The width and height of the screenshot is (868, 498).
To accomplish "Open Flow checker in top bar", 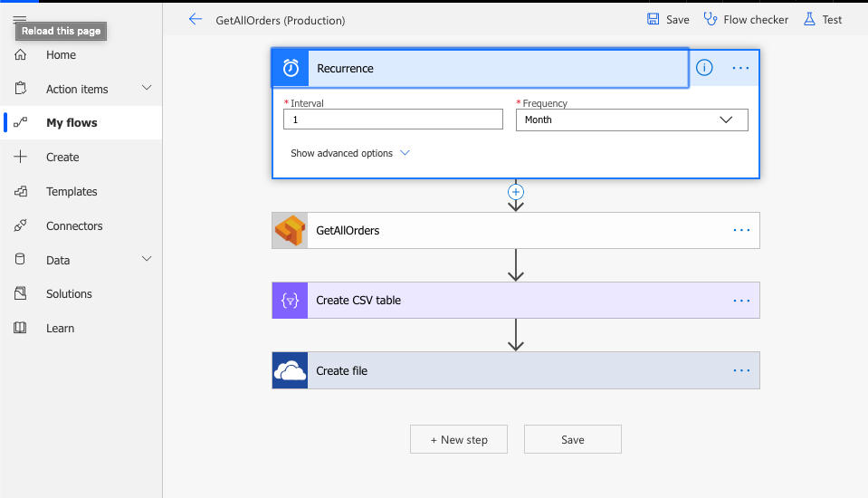I will (745, 19).
